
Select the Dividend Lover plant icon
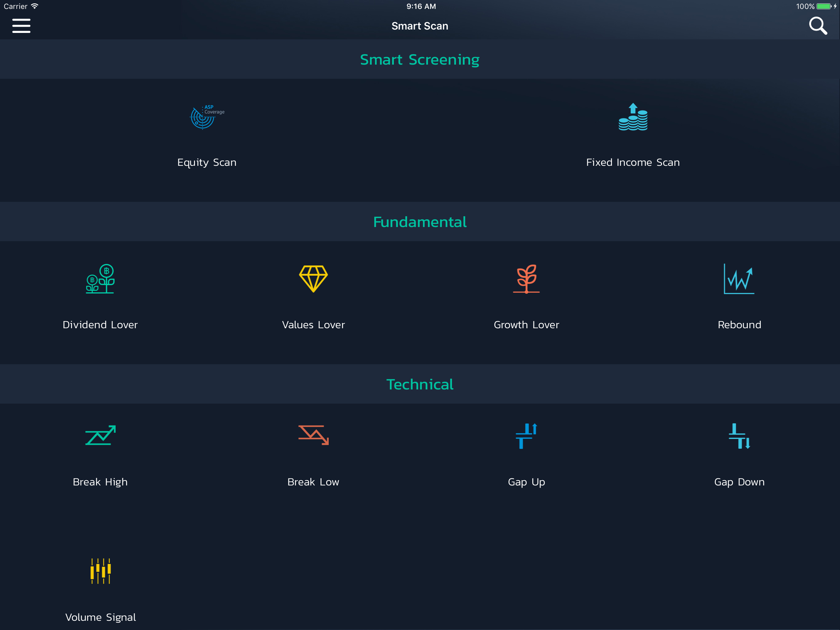(100, 279)
